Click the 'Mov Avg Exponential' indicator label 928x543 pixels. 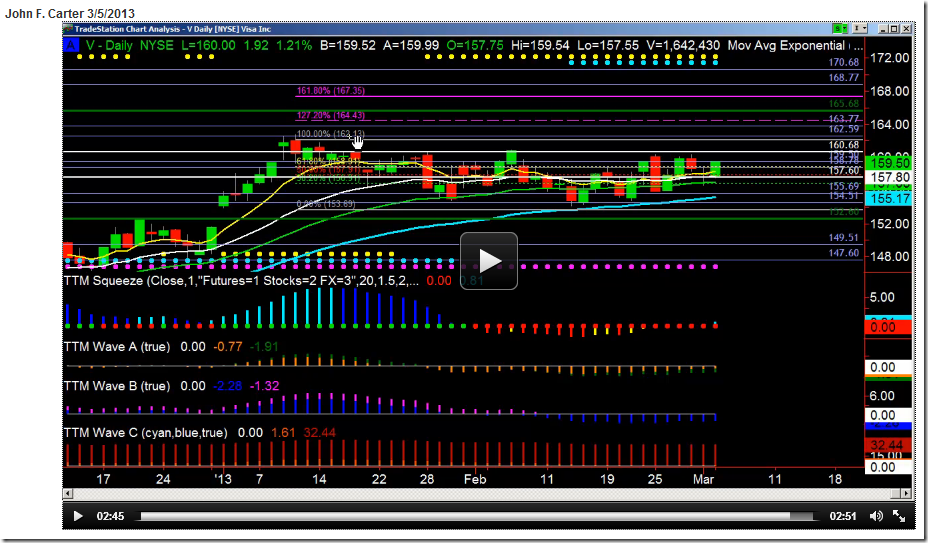point(786,46)
